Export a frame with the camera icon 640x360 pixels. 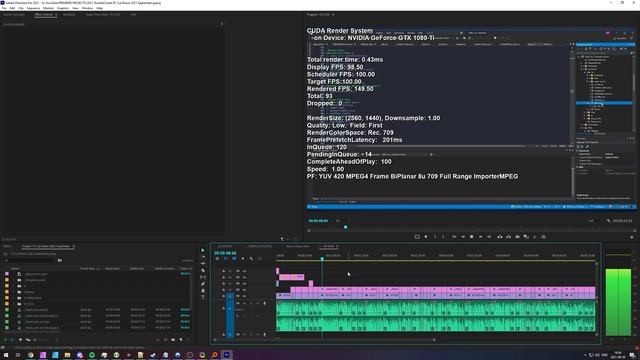518,237
